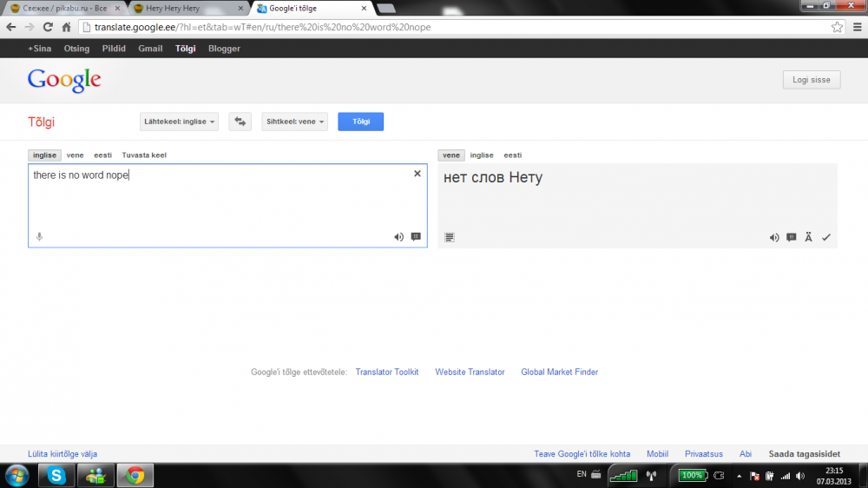Click the Google logo

click(x=64, y=80)
